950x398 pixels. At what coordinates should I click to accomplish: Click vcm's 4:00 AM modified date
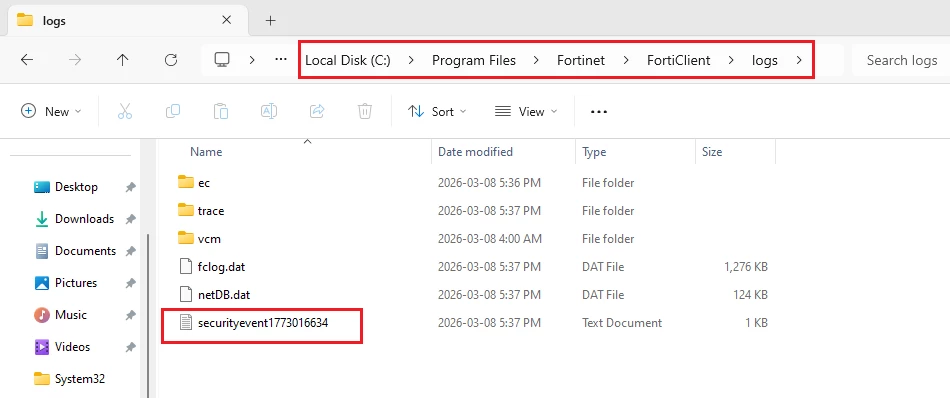pos(490,239)
